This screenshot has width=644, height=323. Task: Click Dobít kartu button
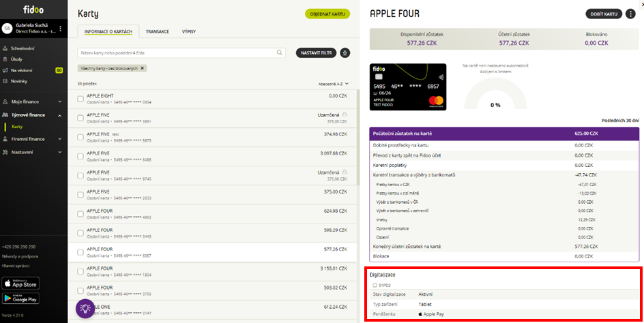coord(604,14)
